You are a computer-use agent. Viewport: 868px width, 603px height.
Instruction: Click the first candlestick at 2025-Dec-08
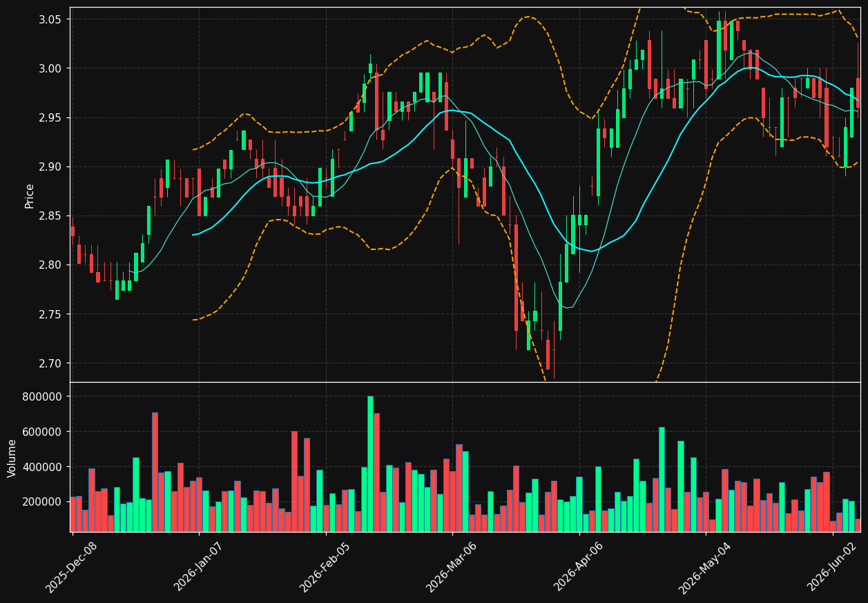[x=73, y=231]
